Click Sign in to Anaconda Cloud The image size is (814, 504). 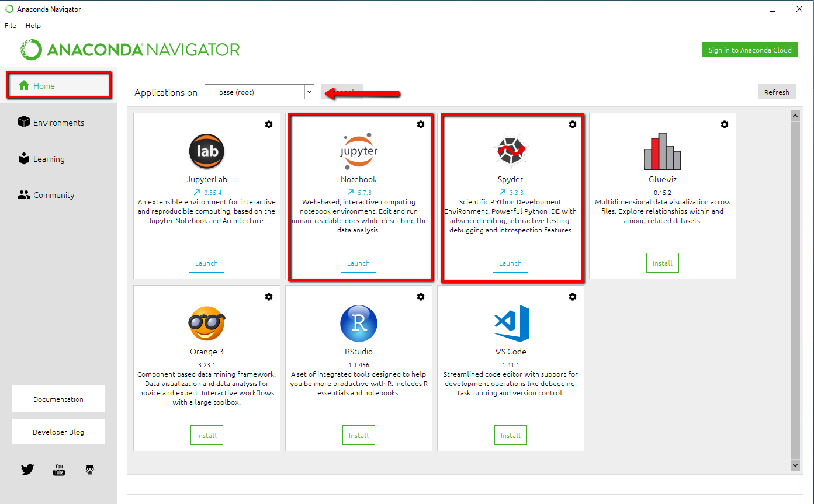750,50
